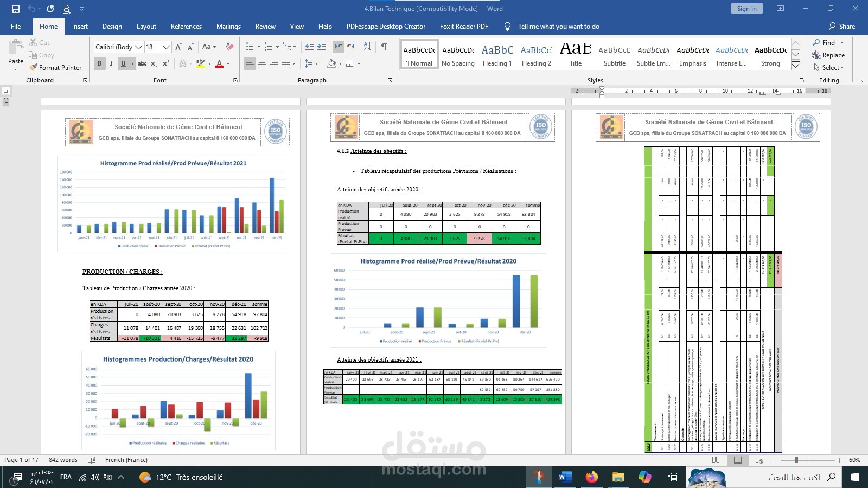868x488 pixels.
Task: Open Read Mode view in status bar
Action: coord(716,460)
